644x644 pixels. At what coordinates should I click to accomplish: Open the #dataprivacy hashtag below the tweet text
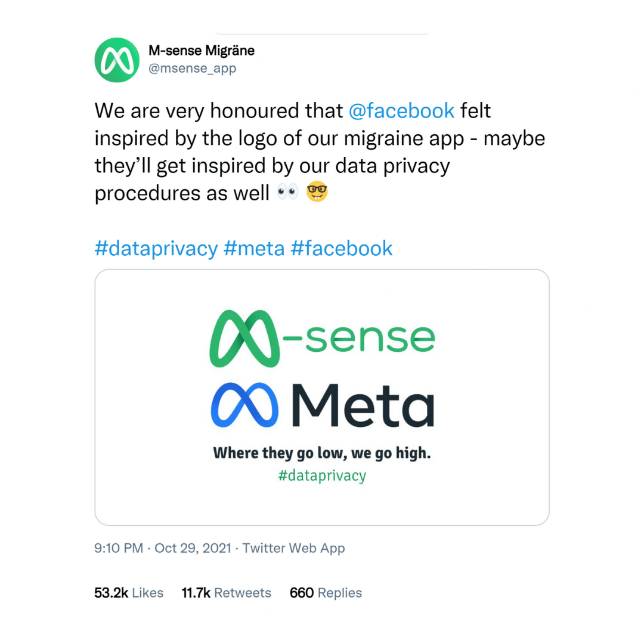156,249
